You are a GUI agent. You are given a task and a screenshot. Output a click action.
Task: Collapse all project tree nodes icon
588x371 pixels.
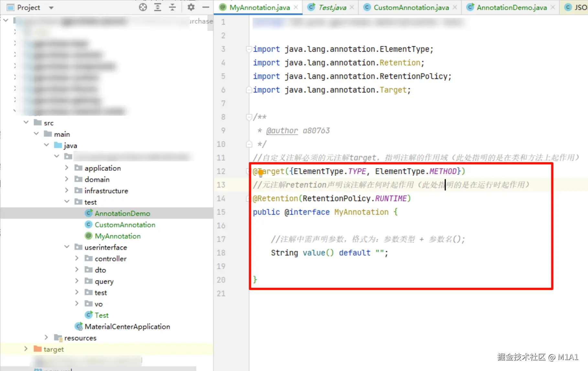point(172,7)
